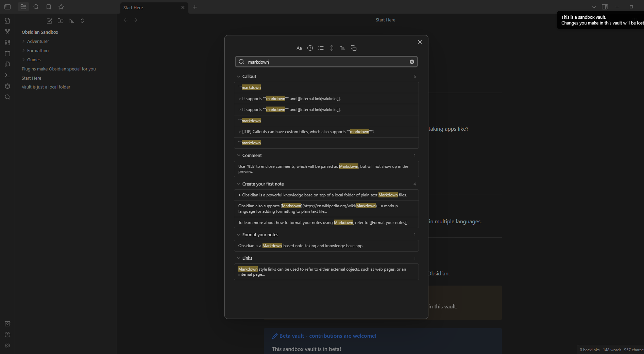Collapse the Format your notes group

[x=239, y=235]
